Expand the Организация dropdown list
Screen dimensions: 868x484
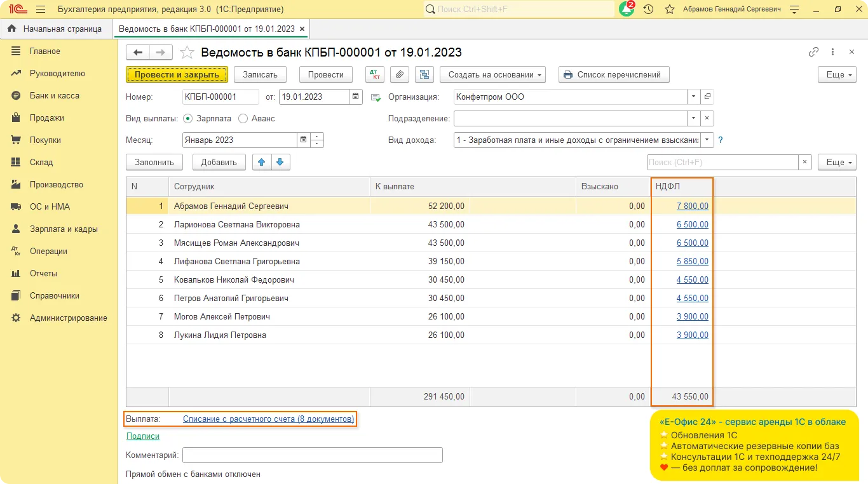[693, 97]
